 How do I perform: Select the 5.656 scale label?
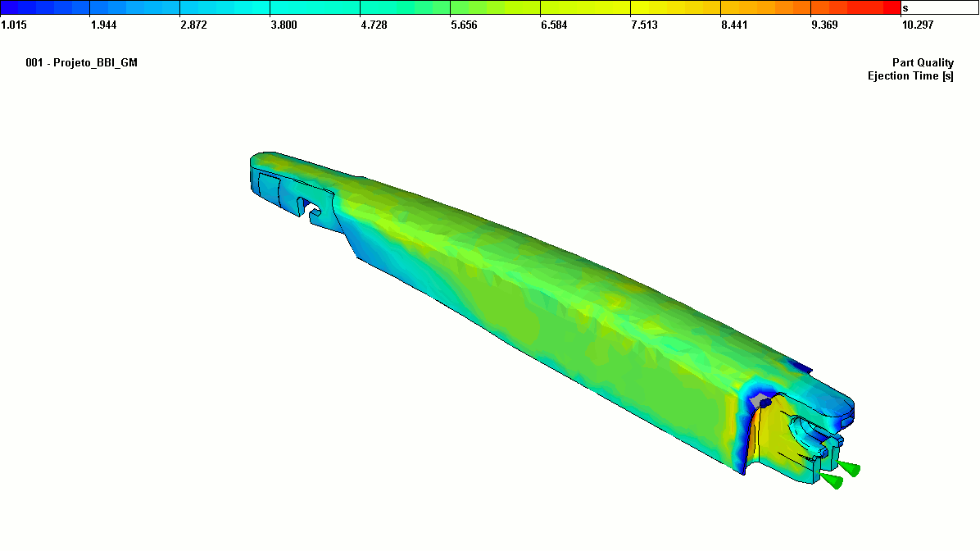click(x=464, y=25)
